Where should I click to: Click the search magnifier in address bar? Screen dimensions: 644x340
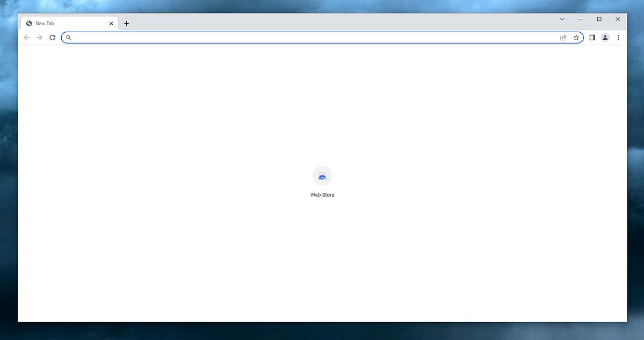(69, 38)
